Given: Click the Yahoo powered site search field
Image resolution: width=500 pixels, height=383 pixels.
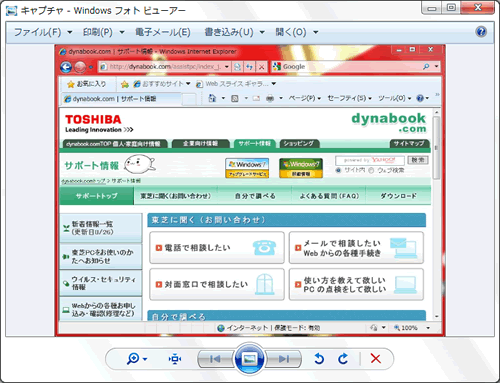Looking at the screenshot, I should [x=370, y=160].
